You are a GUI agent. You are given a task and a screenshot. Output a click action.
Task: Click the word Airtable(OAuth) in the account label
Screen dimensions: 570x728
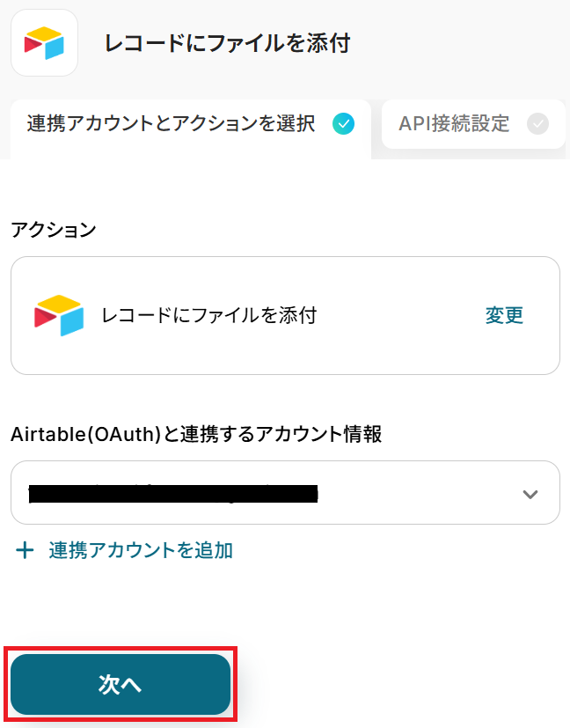click(x=84, y=434)
